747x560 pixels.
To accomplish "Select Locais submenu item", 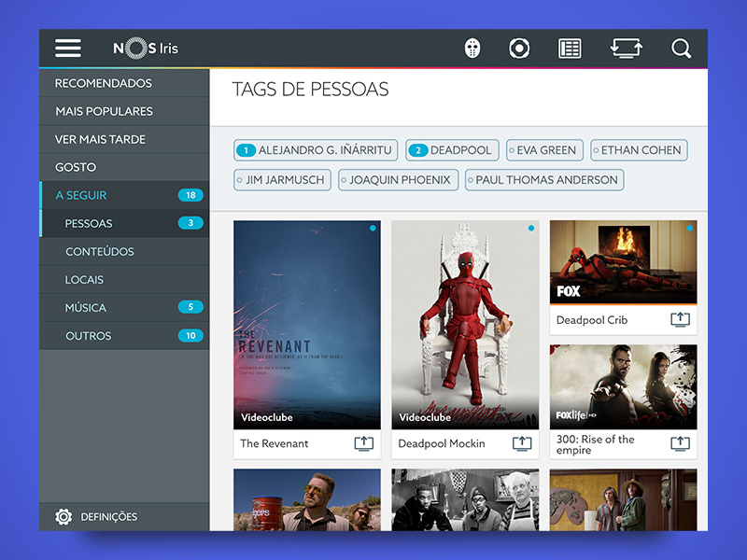I will click(124, 279).
